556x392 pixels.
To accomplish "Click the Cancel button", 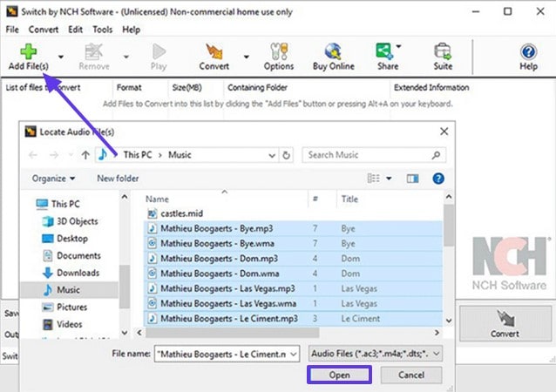I will (411, 375).
